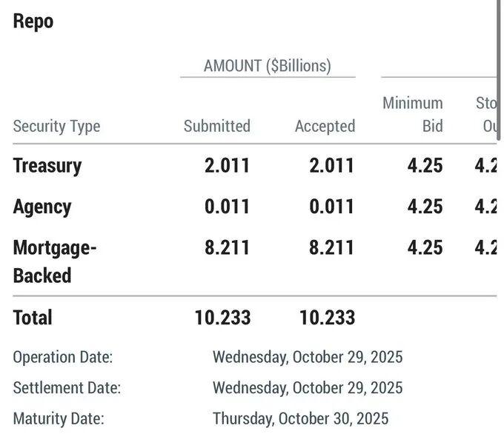Click the Settlement Date value
This screenshot has width=504, height=434.
point(307,387)
